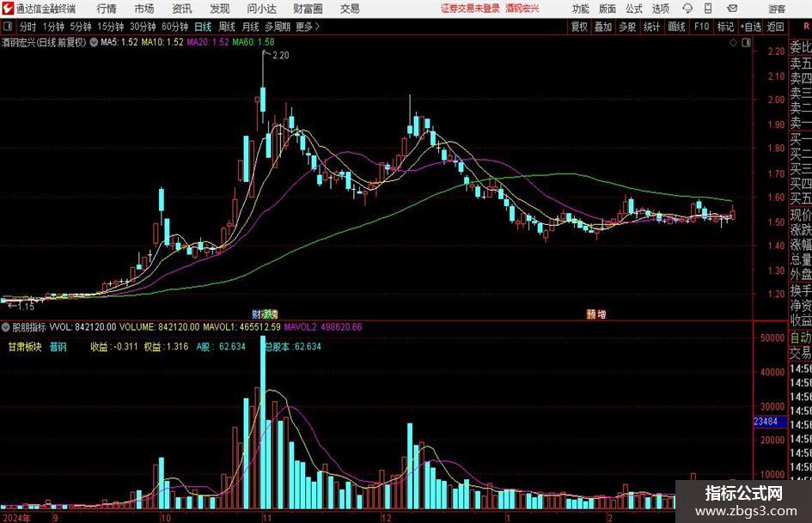The height and width of the screenshot is (523, 812).
Task: Click the 标记 mark button
Action: tap(725, 27)
